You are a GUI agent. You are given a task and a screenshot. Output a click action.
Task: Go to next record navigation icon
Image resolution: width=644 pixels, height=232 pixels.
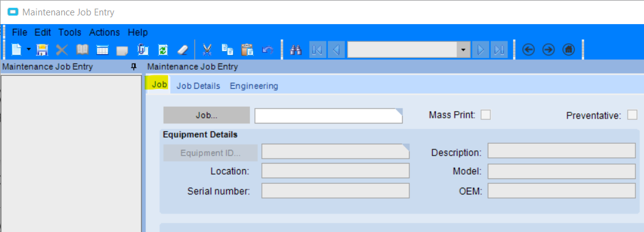point(480,50)
